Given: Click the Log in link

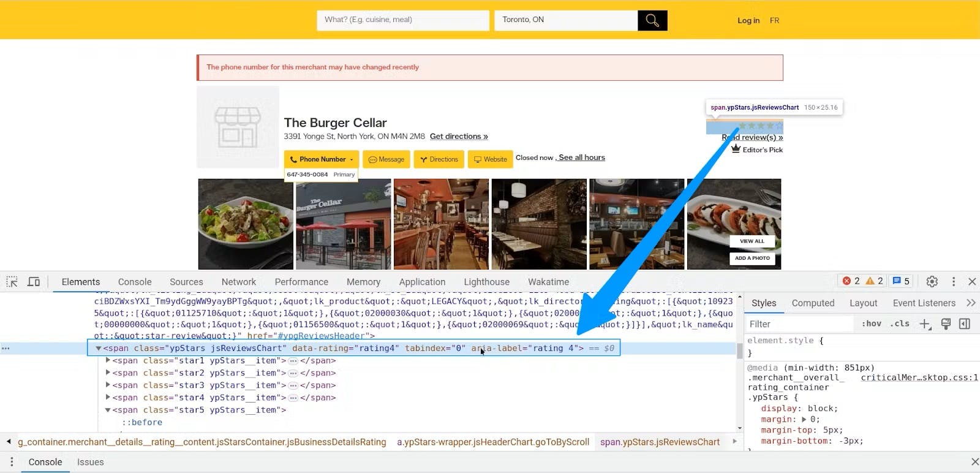Looking at the screenshot, I should 748,20.
